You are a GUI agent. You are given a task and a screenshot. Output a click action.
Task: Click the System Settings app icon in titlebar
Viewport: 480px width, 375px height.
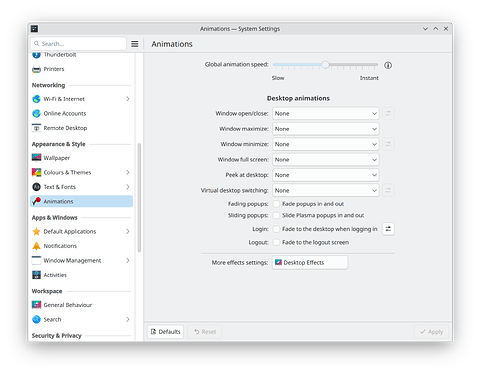point(34,29)
